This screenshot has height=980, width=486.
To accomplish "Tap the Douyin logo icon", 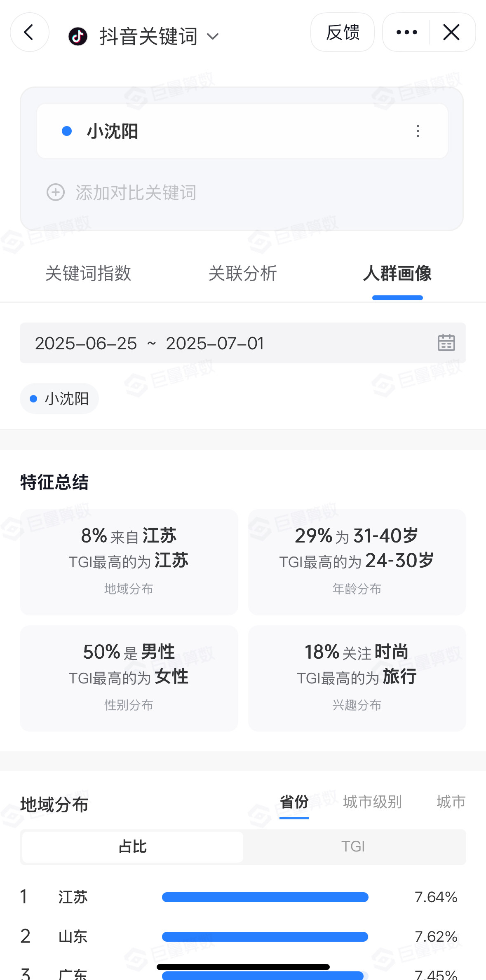I will [78, 37].
